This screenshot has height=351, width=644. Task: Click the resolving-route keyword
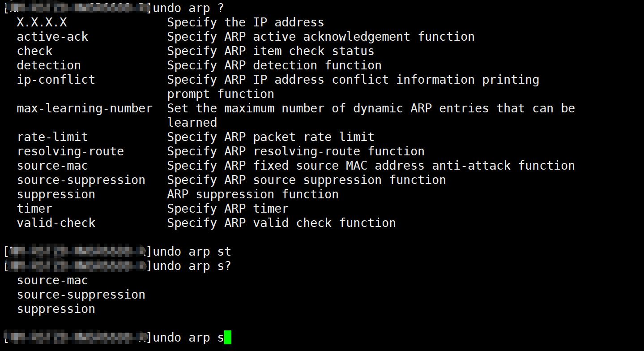pyautogui.click(x=70, y=151)
